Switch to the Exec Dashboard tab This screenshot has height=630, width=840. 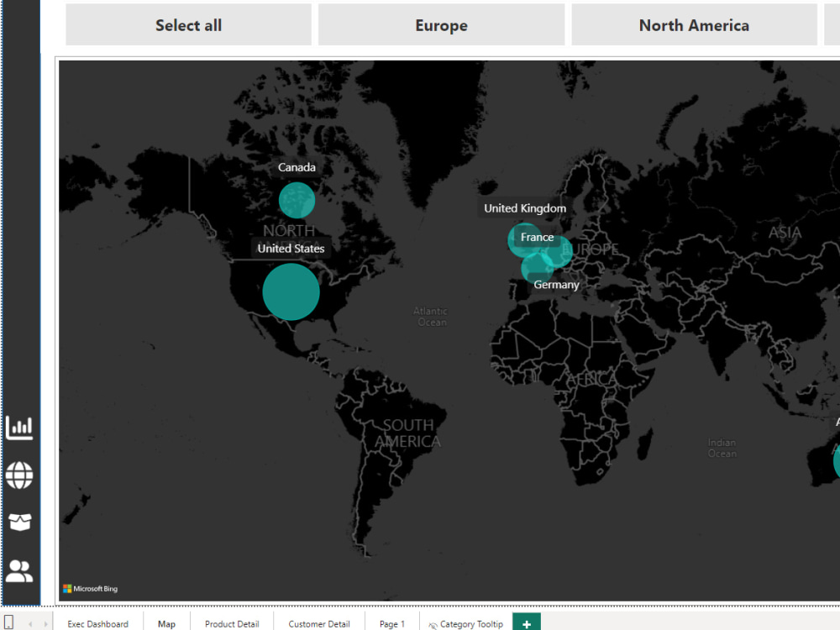click(x=98, y=623)
